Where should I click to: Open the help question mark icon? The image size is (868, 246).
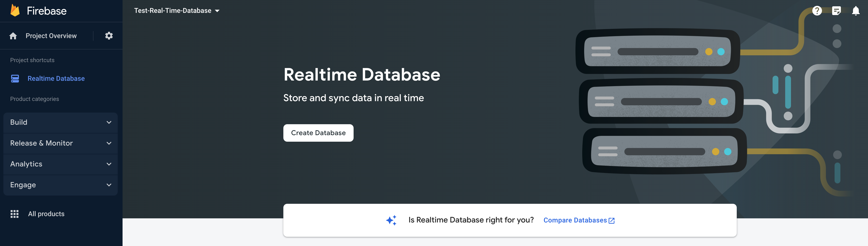[x=817, y=11]
